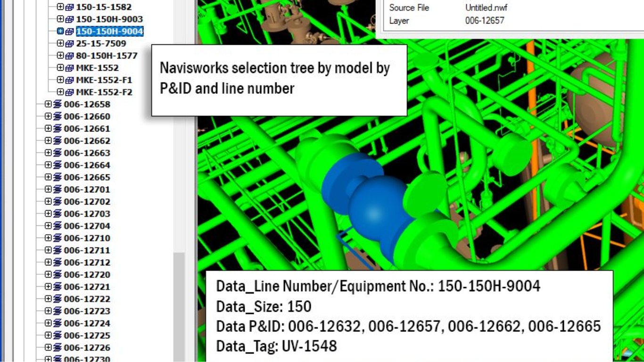The image size is (644, 362).
Task: Click layer icon beside 006-12704
Action: [58, 226]
